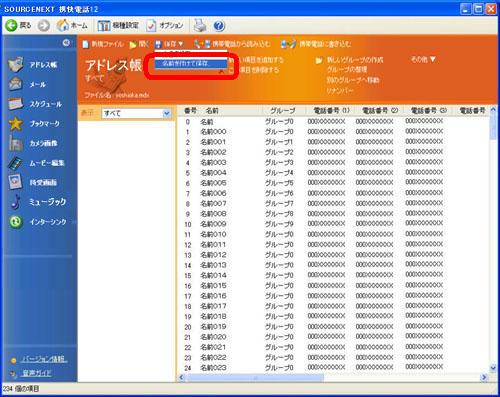Open カメラ画像 camera images sidebar icon

16,143
